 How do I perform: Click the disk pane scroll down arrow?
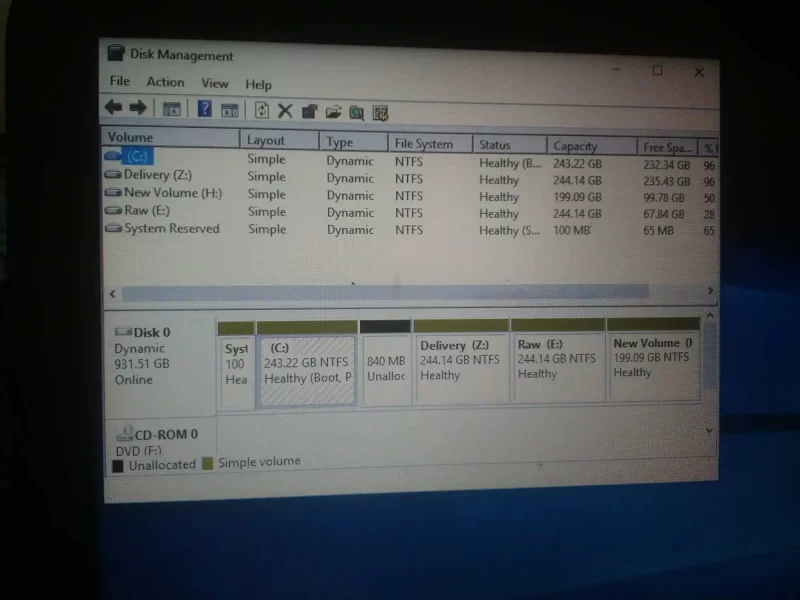(x=710, y=429)
